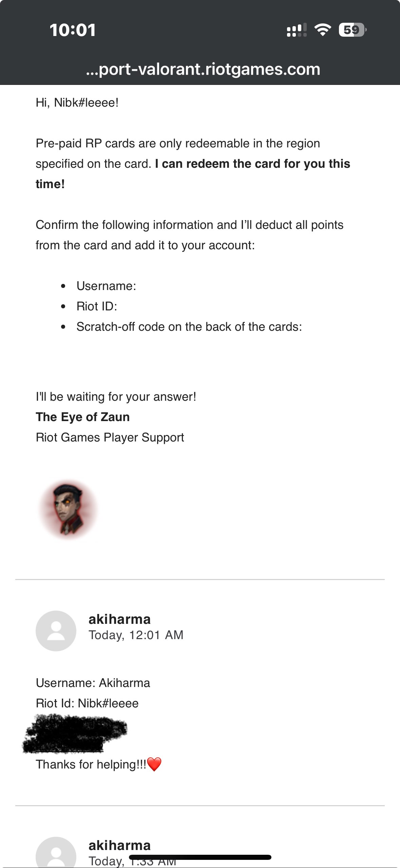Viewport: 400px width, 868px height.
Task: Tap the bottom akiharma profile icon
Action: 56,852
